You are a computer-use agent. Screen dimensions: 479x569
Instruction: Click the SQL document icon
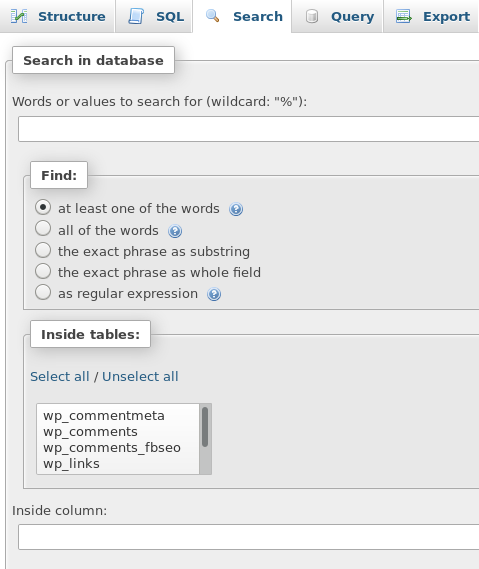pos(136,16)
